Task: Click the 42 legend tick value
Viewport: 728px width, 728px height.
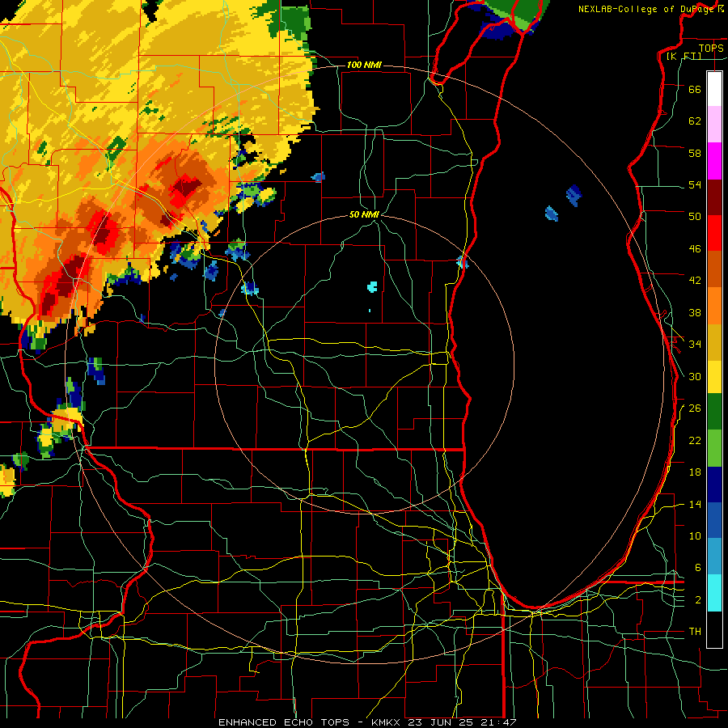Action: (x=695, y=280)
